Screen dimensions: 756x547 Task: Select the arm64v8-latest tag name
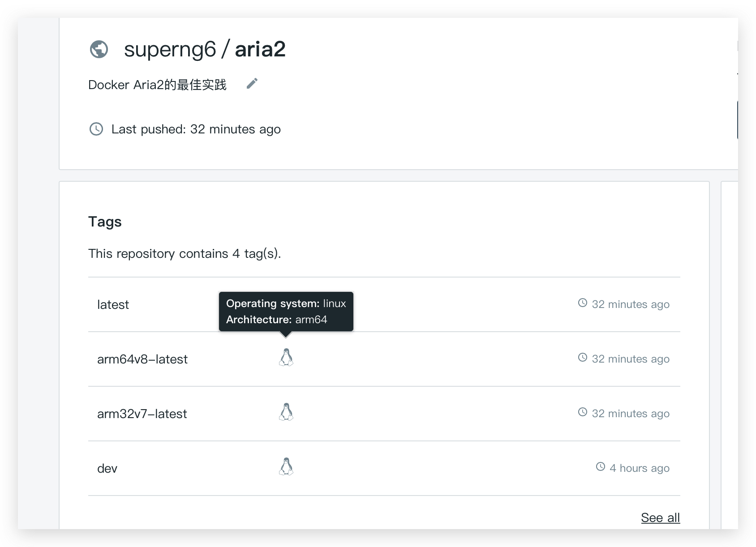[x=142, y=359]
